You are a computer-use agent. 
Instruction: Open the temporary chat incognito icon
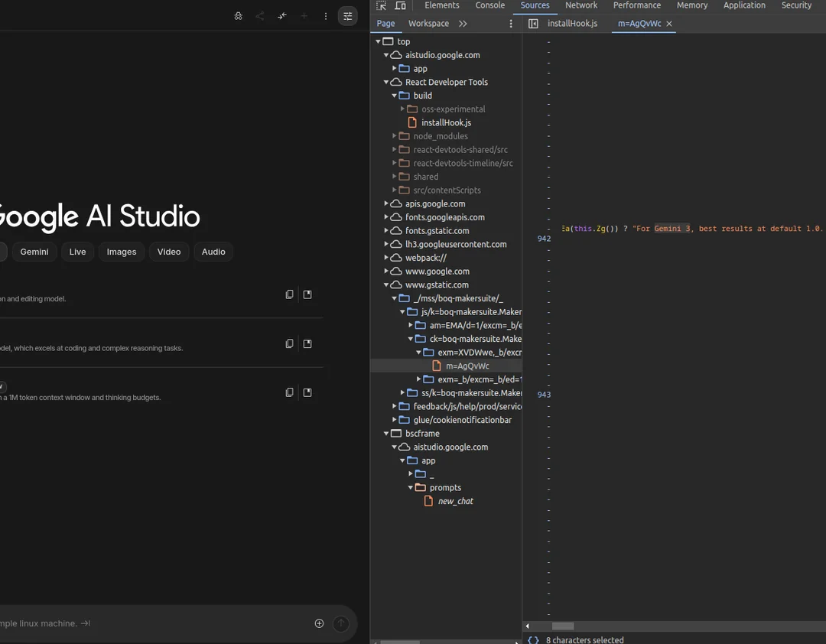coord(239,15)
